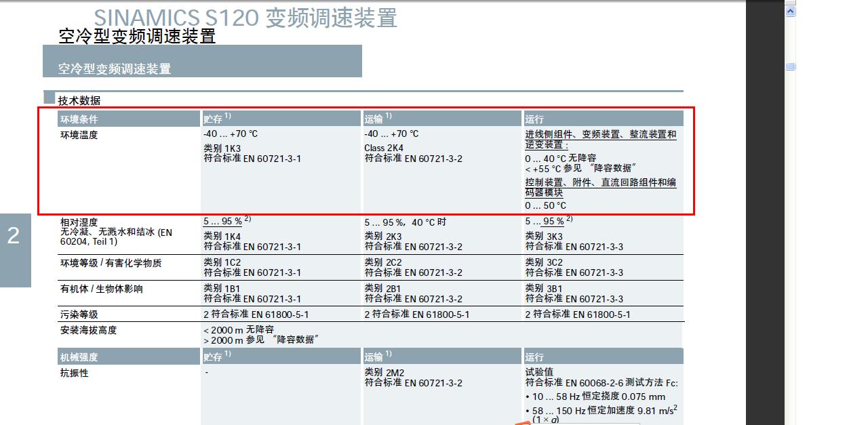The height and width of the screenshot is (425, 868).
Task: Select the '环境等级 / 有害化学物质' row label
Action: tap(111, 263)
